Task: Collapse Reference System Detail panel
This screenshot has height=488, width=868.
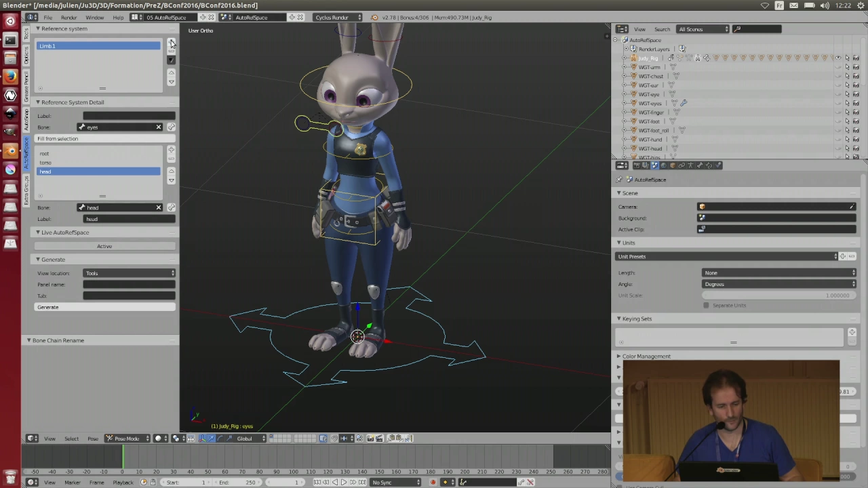Action: coord(38,102)
